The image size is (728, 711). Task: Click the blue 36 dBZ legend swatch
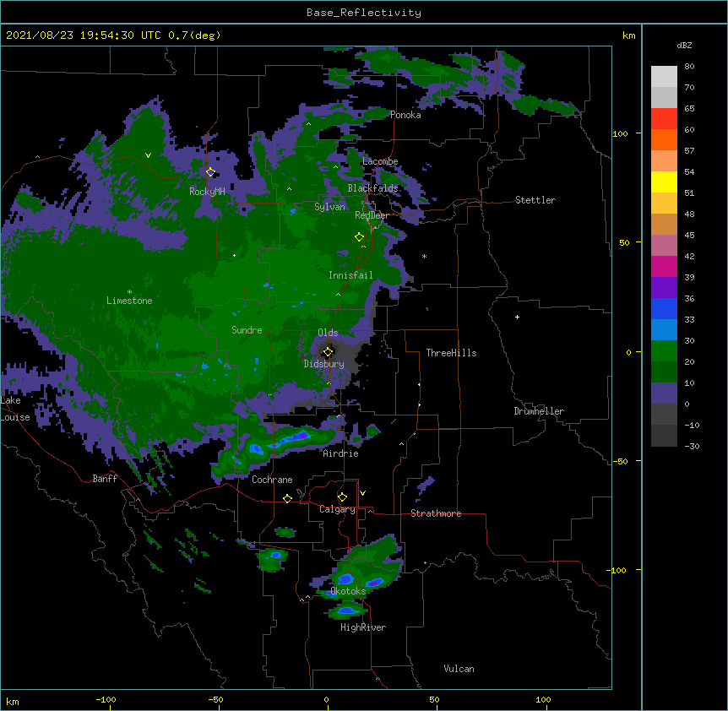coord(664,308)
